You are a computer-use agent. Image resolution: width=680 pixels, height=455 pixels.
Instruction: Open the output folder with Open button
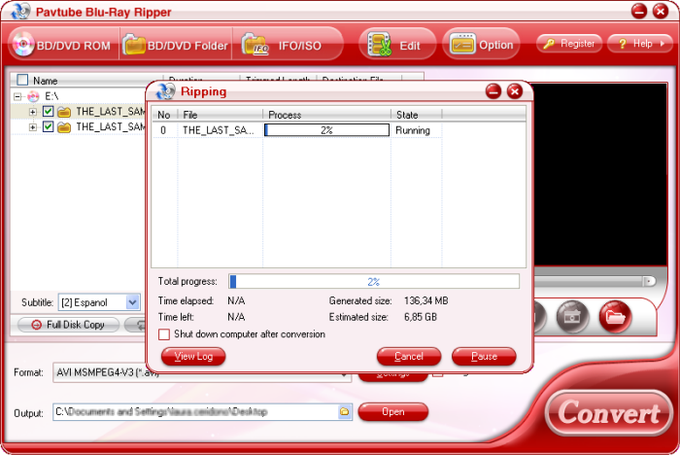pos(393,412)
